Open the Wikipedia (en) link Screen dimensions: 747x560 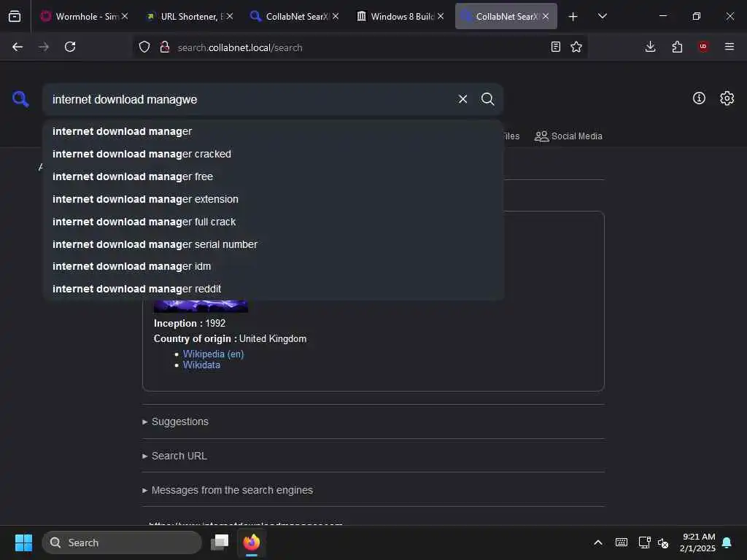click(214, 354)
